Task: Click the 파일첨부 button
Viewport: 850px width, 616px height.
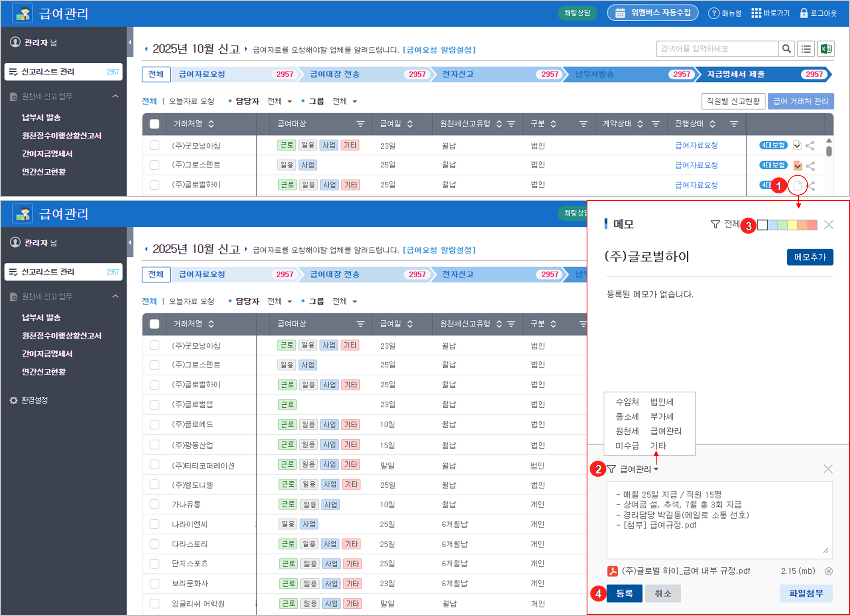Action: click(x=805, y=593)
